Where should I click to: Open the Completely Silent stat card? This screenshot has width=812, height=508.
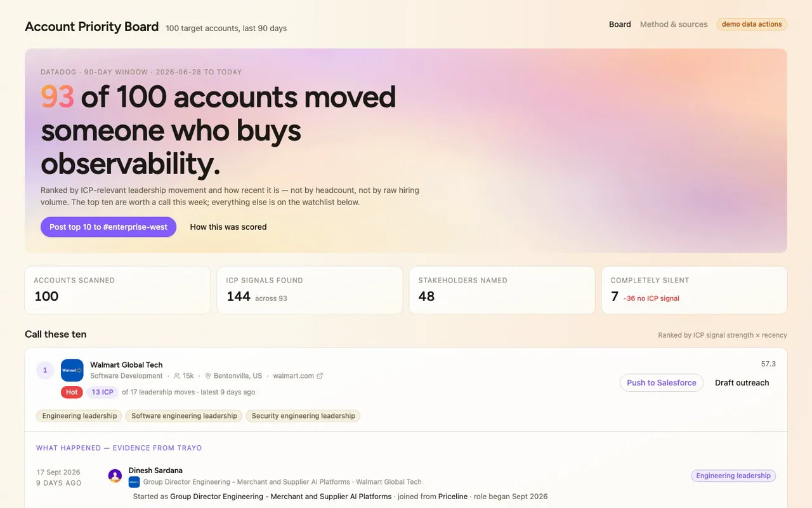pyautogui.click(x=694, y=290)
